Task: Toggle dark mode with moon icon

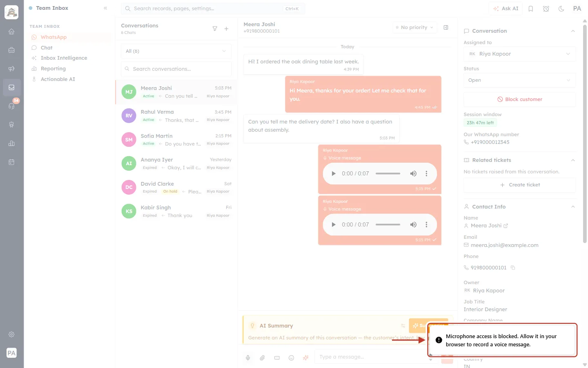Action: 561,9
